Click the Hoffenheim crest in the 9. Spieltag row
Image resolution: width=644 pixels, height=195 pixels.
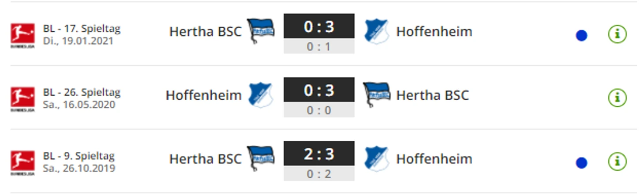coord(376,158)
